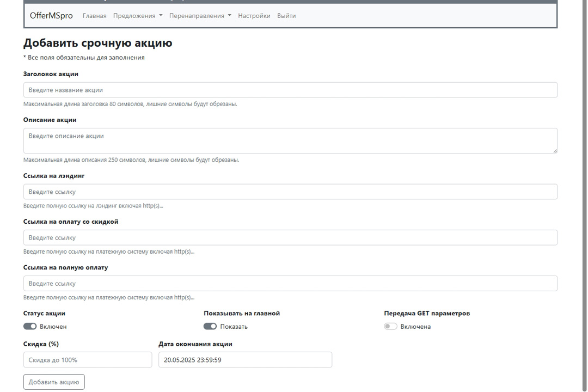Click the Ссылка на полную оплату field
Image resolution: width=588 pixels, height=392 pixels.
(x=290, y=284)
